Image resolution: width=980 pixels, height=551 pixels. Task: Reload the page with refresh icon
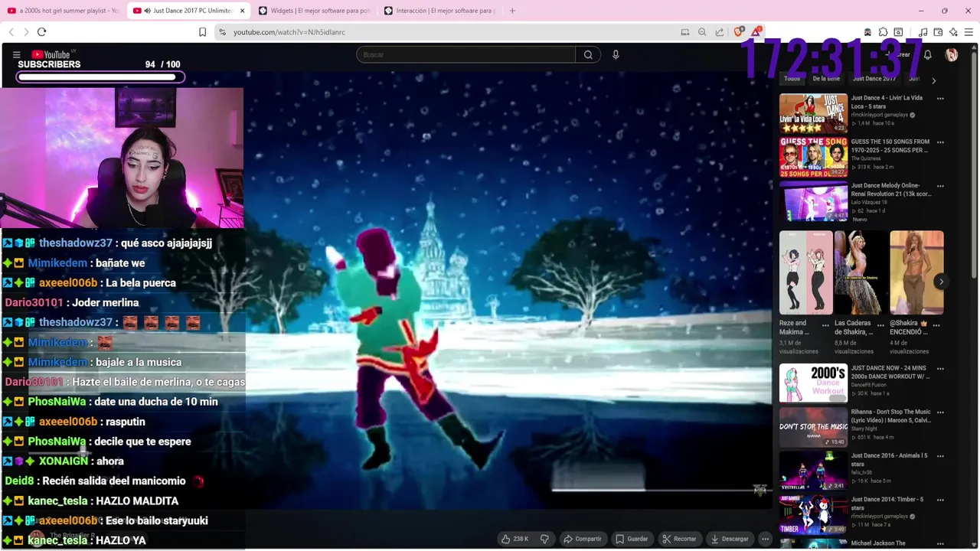coord(41,32)
